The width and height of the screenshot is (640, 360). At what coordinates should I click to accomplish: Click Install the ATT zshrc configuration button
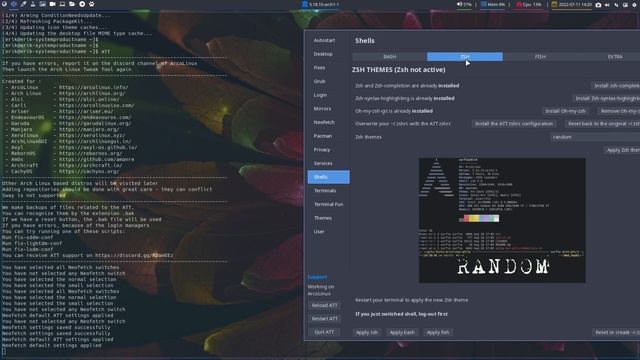click(x=513, y=124)
